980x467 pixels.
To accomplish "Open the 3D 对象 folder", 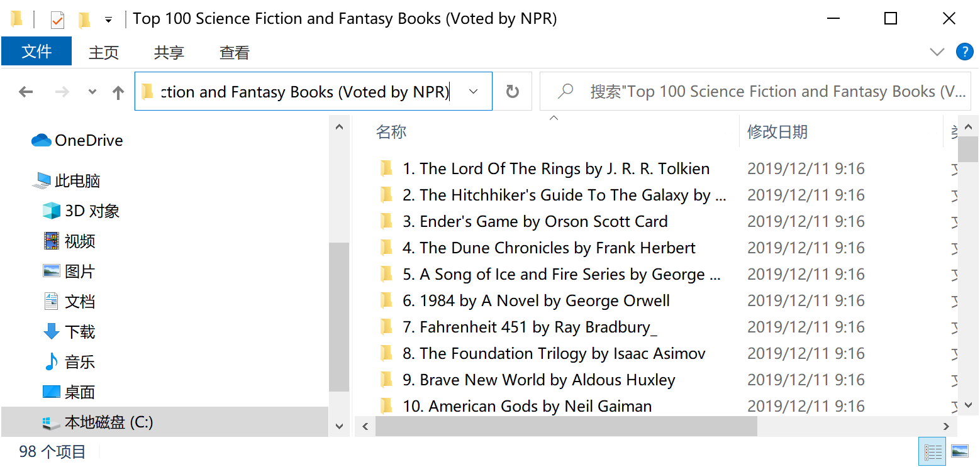I will click(92, 211).
